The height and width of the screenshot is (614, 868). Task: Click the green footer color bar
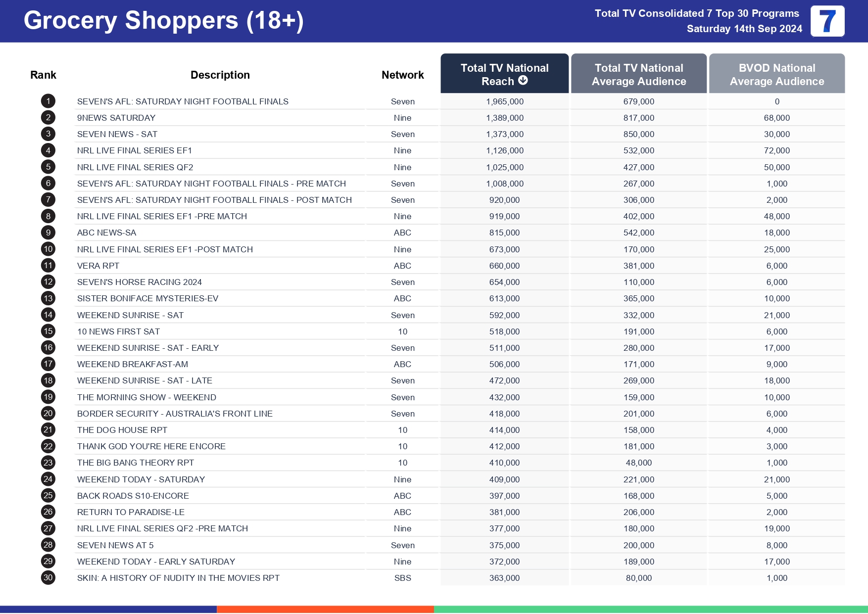650,609
